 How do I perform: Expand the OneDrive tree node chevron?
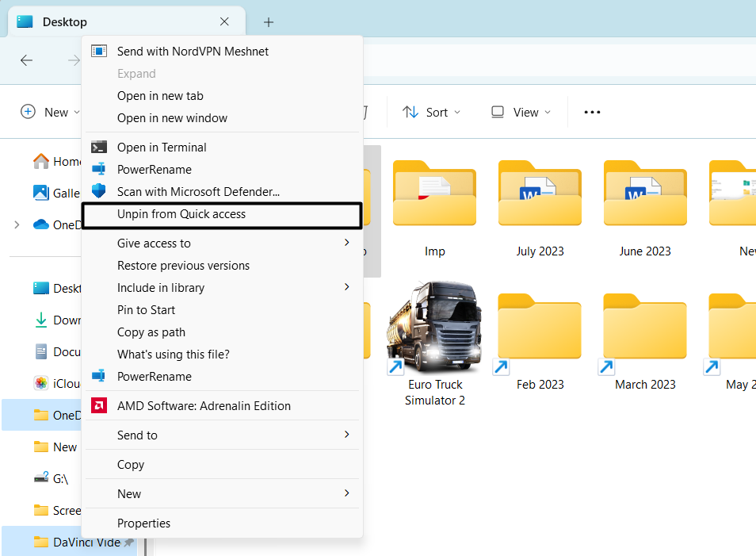click(17, 224)
